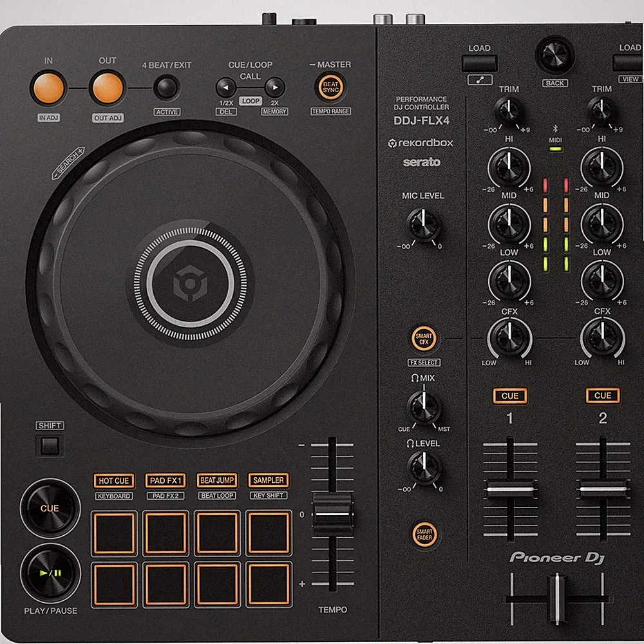Click the browse rotary selector above BACK

tap(555, 55)
